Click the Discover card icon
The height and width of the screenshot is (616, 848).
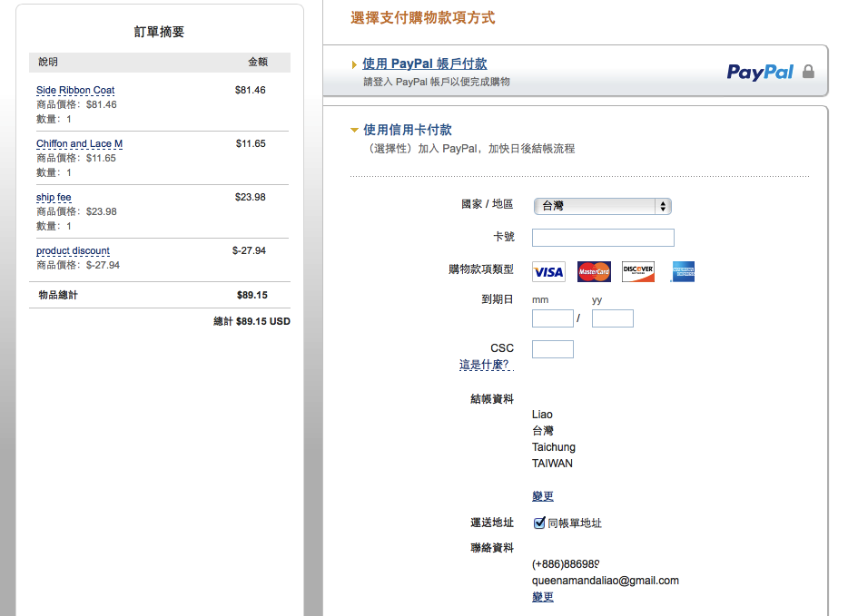pos(638,272)
